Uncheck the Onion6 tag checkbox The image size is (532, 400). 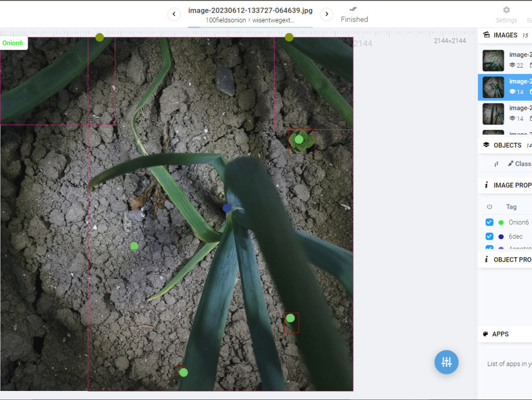(x=489, y=222)
